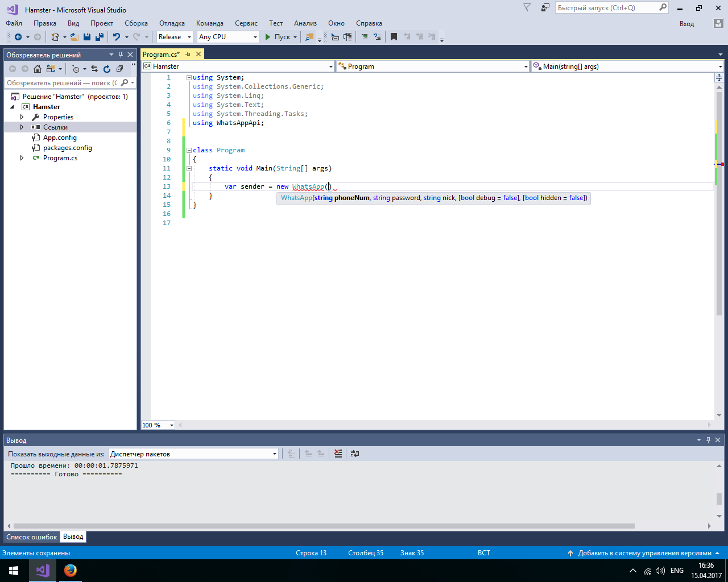Viewport: 728px width, 582px height.
Task: Click Solution Explorer sync with active document icon
Action: pos(94,69)
